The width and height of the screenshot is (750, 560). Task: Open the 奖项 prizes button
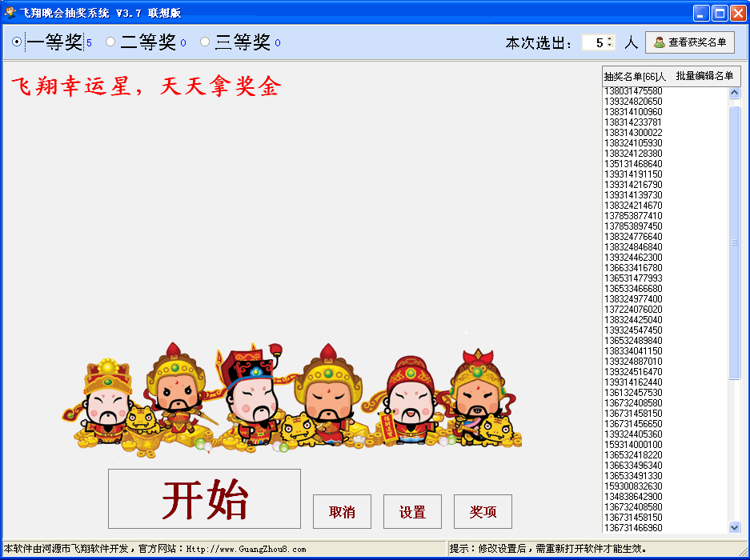coord(483,512)
